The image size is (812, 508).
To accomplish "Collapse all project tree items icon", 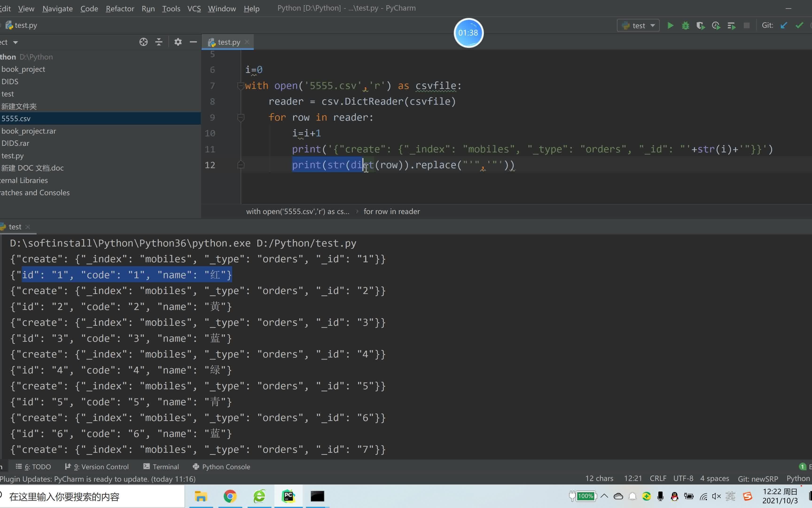I will (x=159, y=42).
